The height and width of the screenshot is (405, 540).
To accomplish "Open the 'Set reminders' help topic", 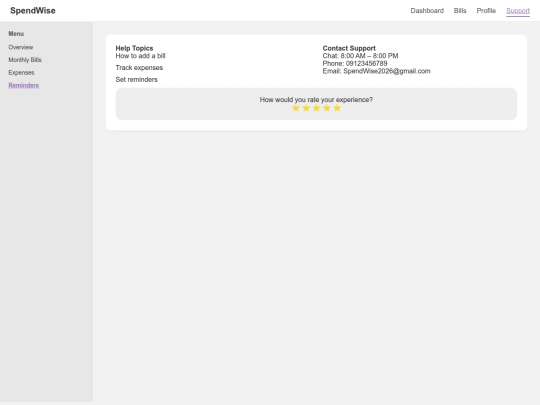I will tap(136, 80).
